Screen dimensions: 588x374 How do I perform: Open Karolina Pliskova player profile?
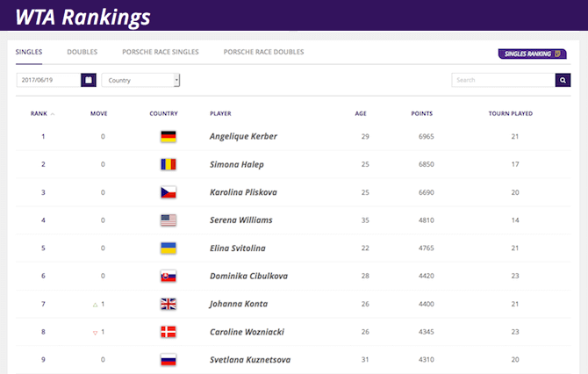pyautogui.click(x=243, y=192)
